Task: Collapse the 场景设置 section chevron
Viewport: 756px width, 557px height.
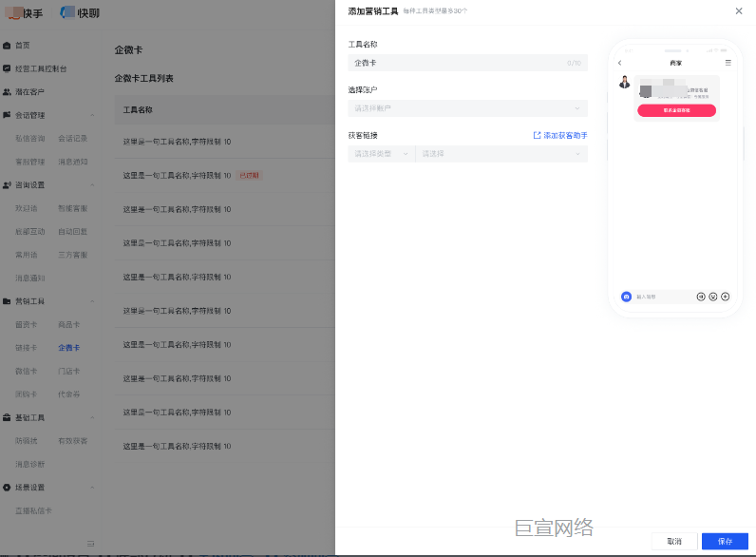Action: [x=92, y=488]
